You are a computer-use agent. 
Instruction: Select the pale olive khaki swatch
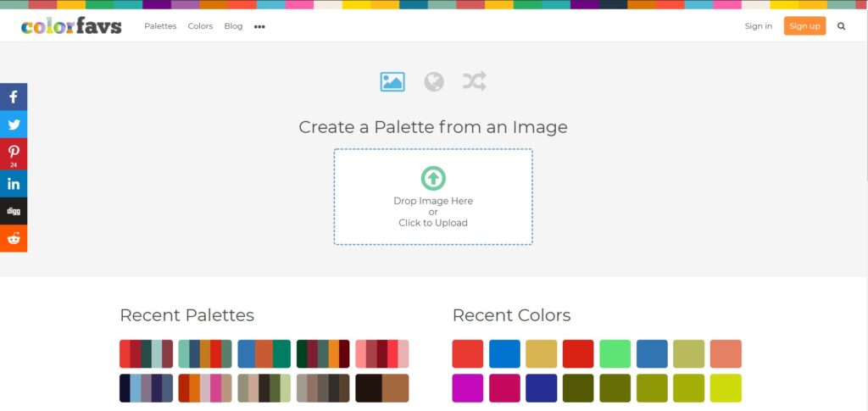pyautogui.click(x=689, y=354)
